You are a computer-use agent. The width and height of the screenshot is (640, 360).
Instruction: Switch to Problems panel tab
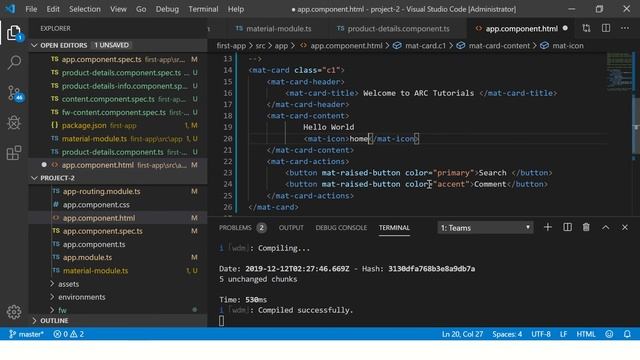[242, 228]
